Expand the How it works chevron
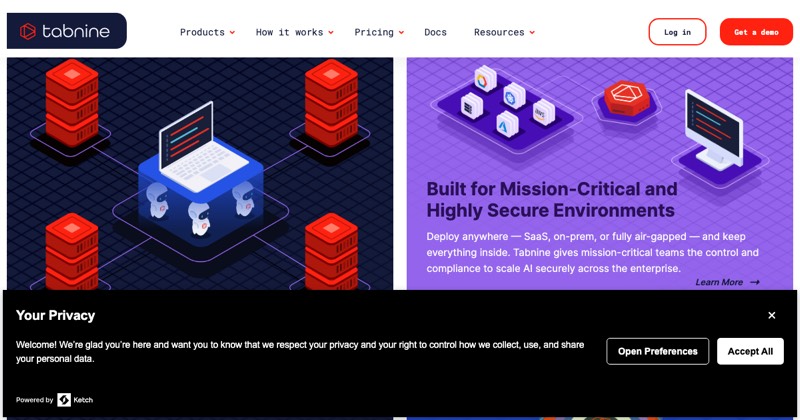 click(x=331, y=33)
